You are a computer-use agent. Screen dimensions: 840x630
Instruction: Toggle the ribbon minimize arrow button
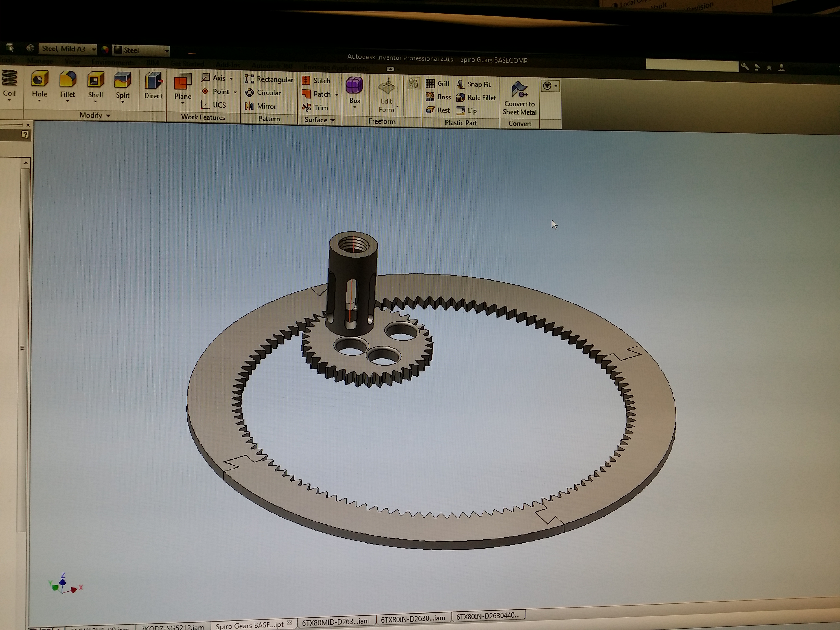390,69
